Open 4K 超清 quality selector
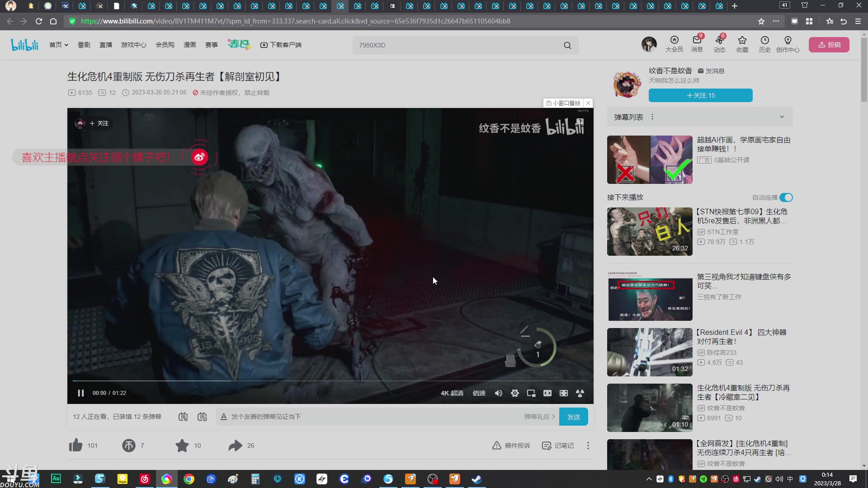868x488 pixels. coord(452,393)
